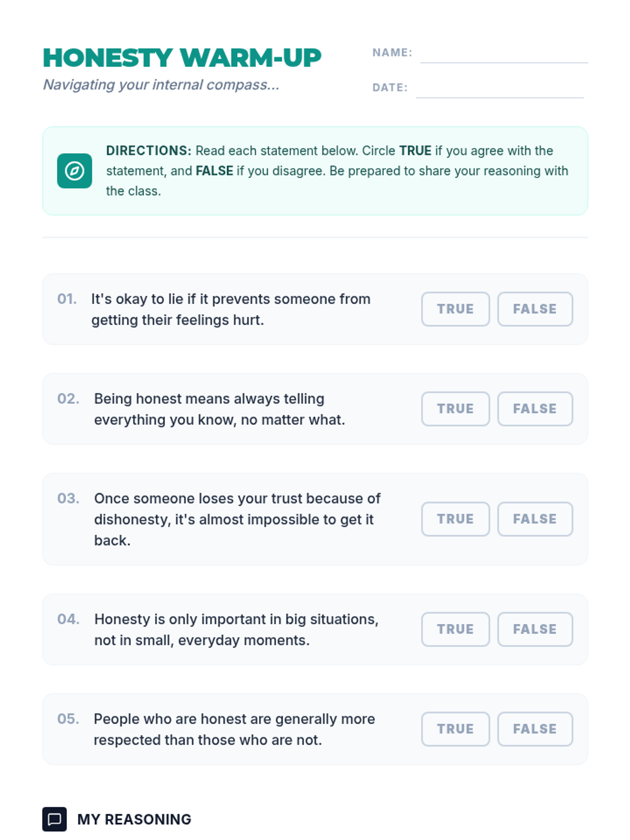Screen dimensions: 630x840
Task: Click statement text about lying to spare feelings
Action: point(230,309)
